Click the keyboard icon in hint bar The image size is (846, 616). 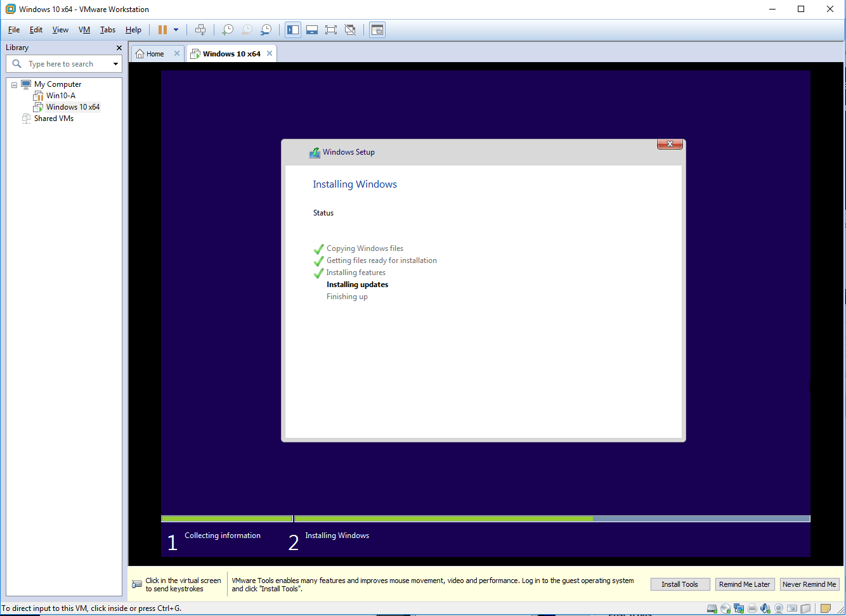click(x=137, y=584)
